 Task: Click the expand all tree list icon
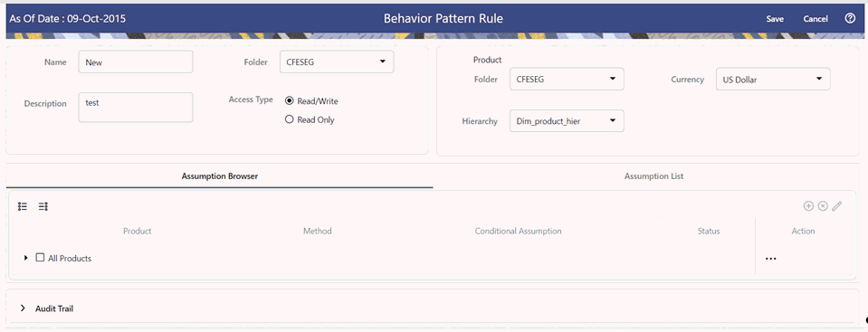[x=23, y=206]
